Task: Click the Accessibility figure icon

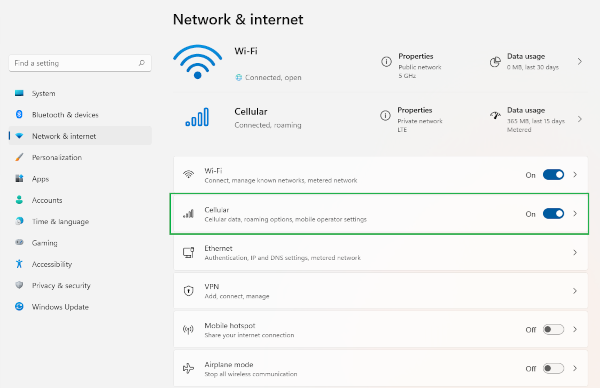Action: coord(19,264)
